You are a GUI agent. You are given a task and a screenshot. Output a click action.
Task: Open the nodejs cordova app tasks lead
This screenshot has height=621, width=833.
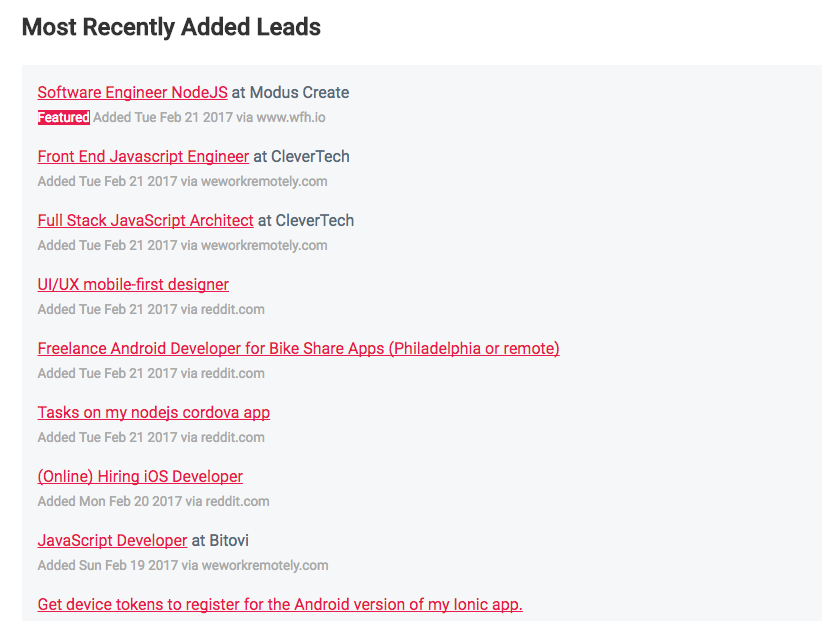click(153, 412)
